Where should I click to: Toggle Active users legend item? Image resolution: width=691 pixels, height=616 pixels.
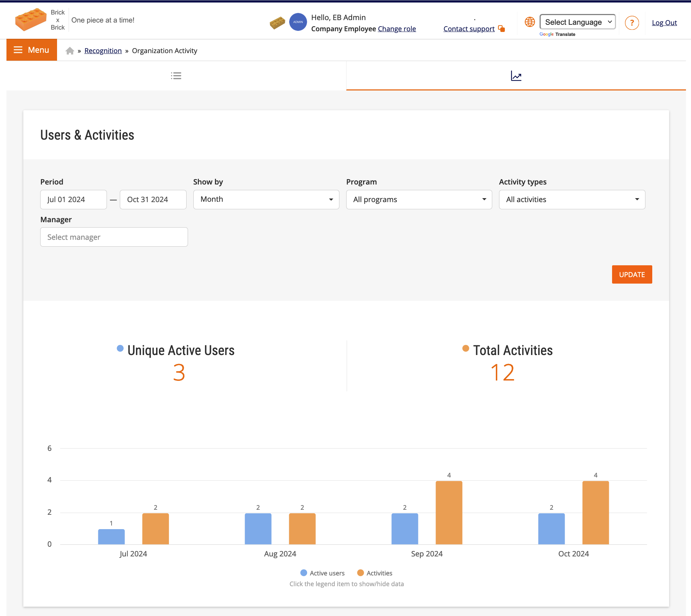322,573
